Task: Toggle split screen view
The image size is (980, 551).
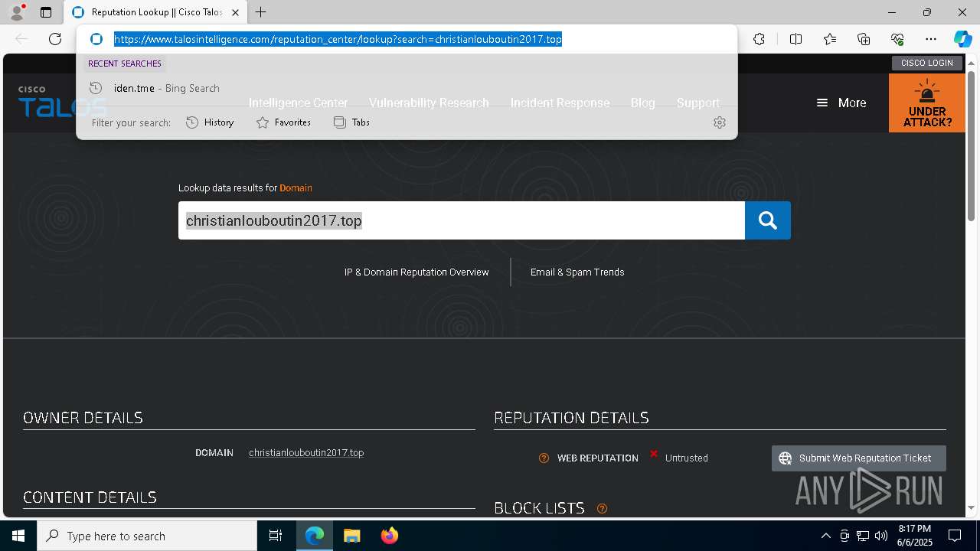Action: click(795, 39)
